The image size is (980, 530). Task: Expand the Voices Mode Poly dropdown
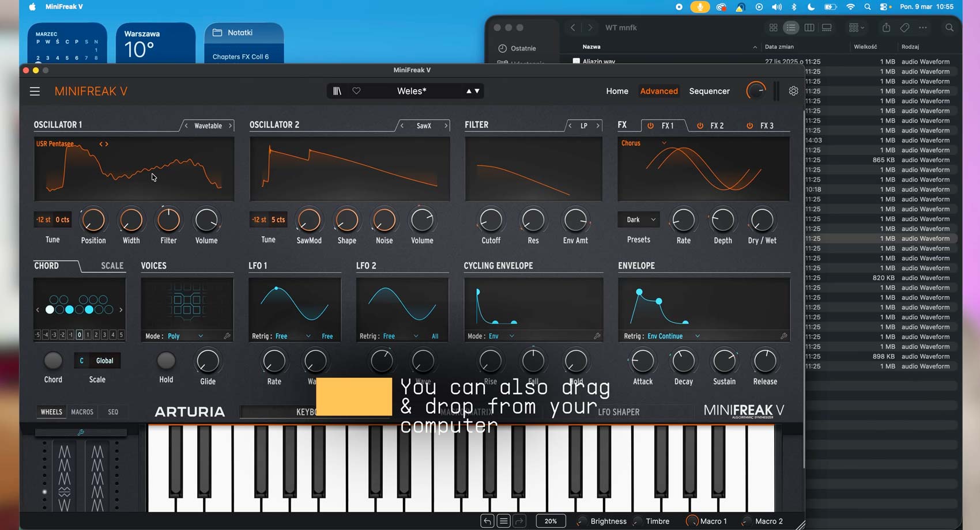[185, 336]
